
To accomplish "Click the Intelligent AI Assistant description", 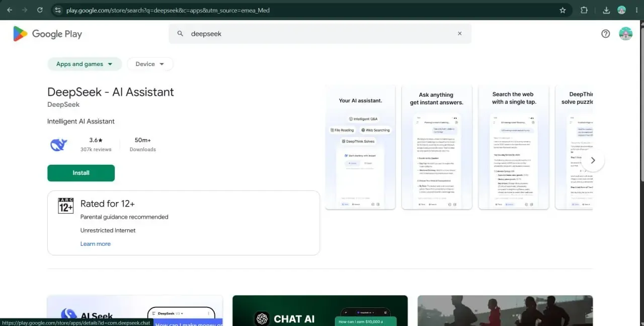I will pyautogui.click(x=81, y=121).
